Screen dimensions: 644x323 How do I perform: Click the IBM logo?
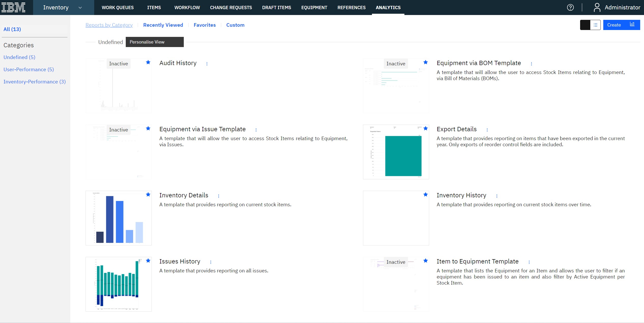click(13, 7)
